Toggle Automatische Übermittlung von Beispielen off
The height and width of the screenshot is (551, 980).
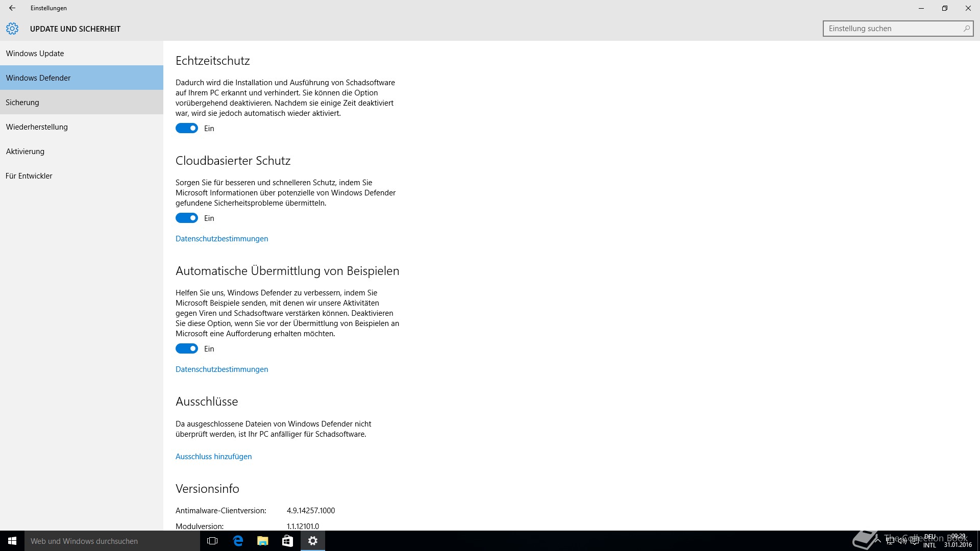187,348
